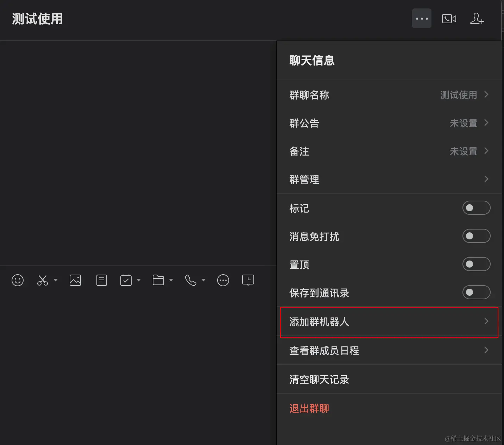
Task: Expand the phone call dropdown arrow
Action: 203,280
